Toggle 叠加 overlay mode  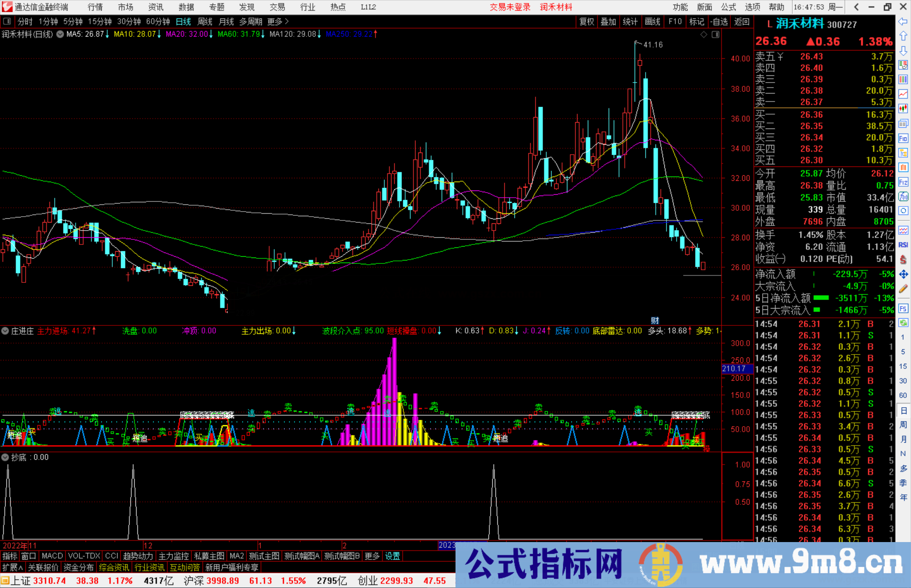coord(609,21)
